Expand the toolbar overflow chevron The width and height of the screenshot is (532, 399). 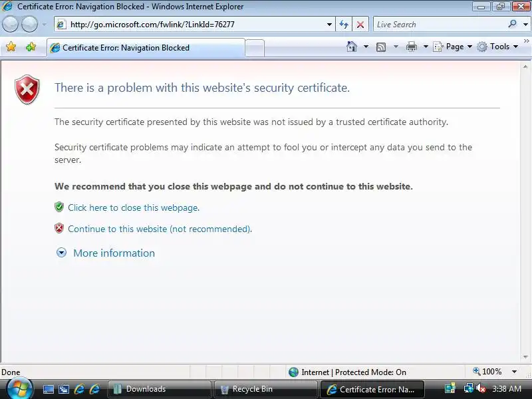pos(526,41)
